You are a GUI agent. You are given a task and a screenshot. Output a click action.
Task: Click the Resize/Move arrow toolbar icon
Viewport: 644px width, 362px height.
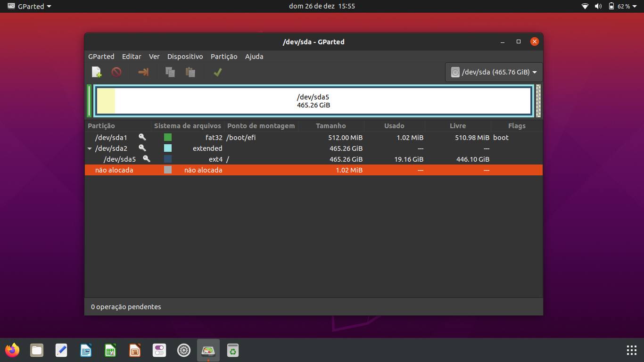[143, 72]
